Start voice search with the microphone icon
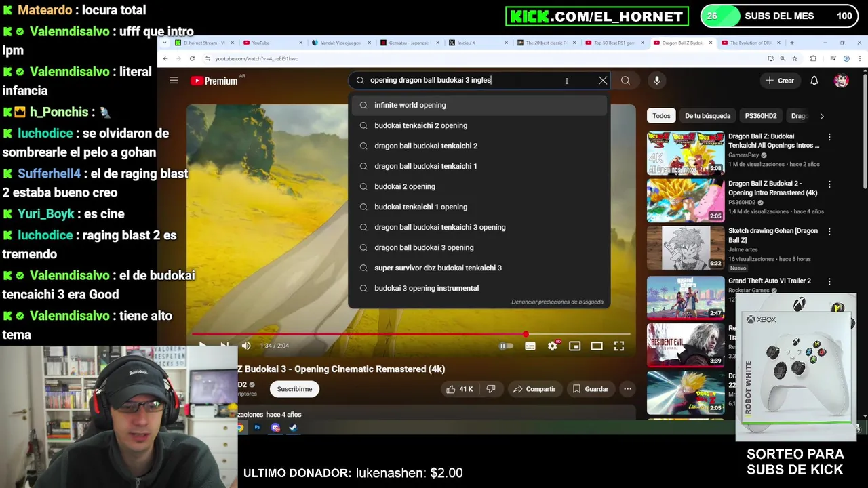This screenshot has height=488, width=868. click(x=656, y=80)
